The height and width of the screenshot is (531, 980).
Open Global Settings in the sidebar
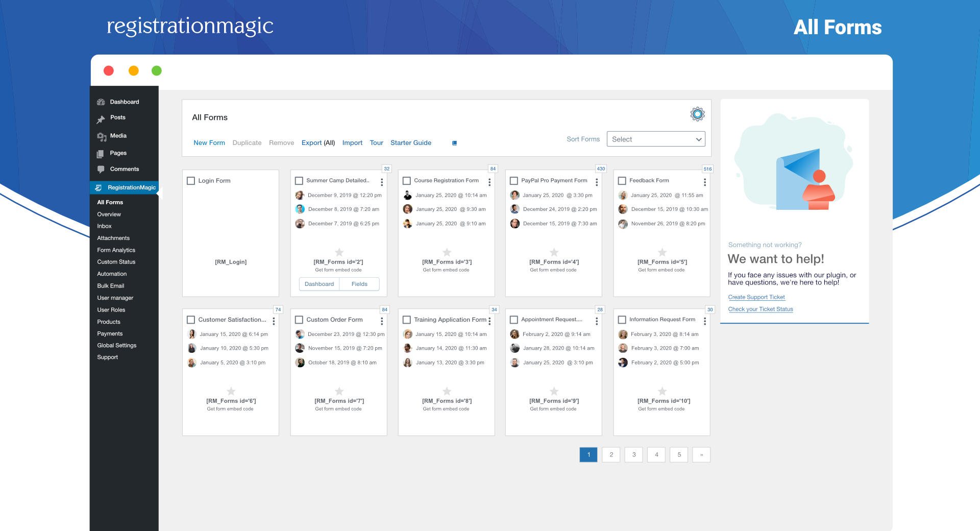(x=117, y=346)
